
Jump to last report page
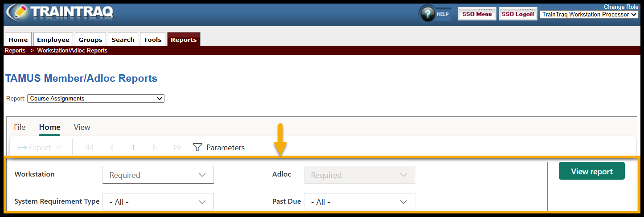(x=177, y=148)
